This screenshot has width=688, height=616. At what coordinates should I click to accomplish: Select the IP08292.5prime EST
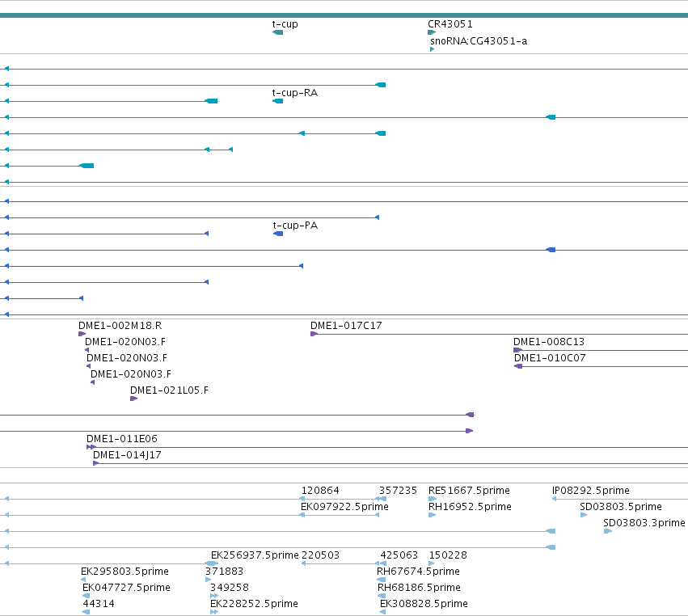point(591,491)
